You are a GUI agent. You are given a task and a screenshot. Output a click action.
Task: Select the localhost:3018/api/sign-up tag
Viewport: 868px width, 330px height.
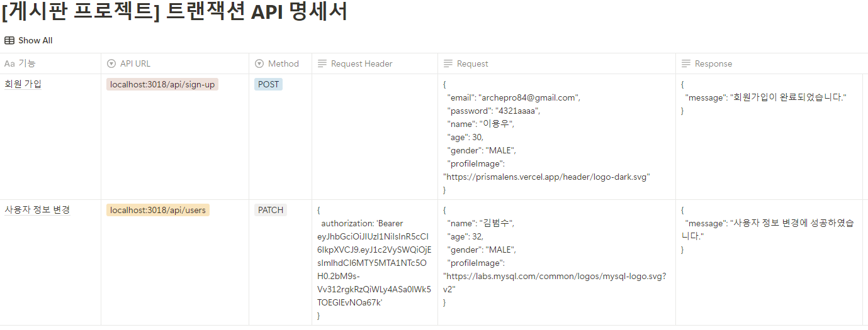point(162,84)
